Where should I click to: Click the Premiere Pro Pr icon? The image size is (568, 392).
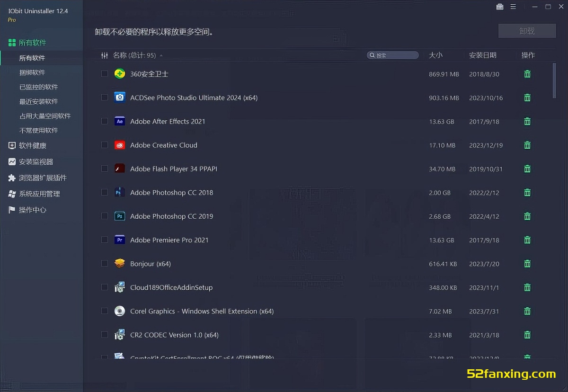[x=120, y=240]
